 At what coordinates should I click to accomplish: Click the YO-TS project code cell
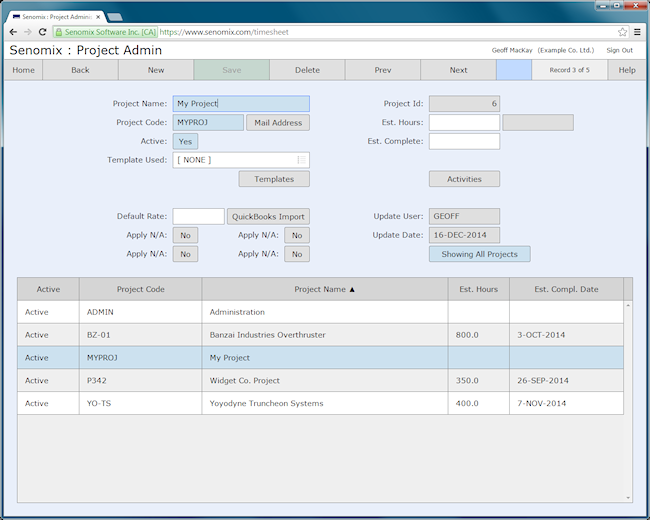pos(141,403)
